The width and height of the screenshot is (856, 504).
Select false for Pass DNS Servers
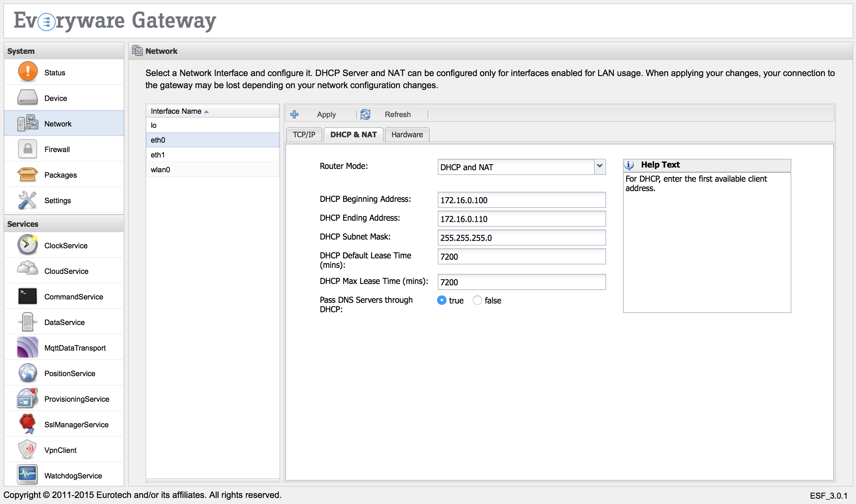coord(477,300)
